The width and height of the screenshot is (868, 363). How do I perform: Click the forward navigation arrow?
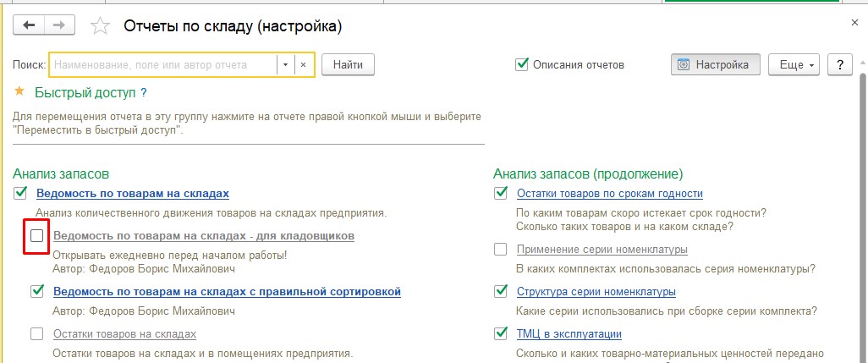pos(58,25)
